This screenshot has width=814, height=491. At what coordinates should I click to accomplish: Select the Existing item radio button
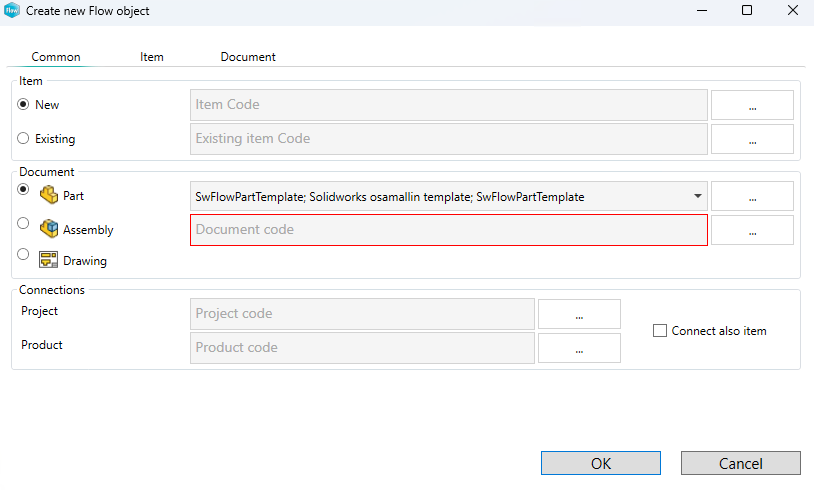tap(24, 139)
